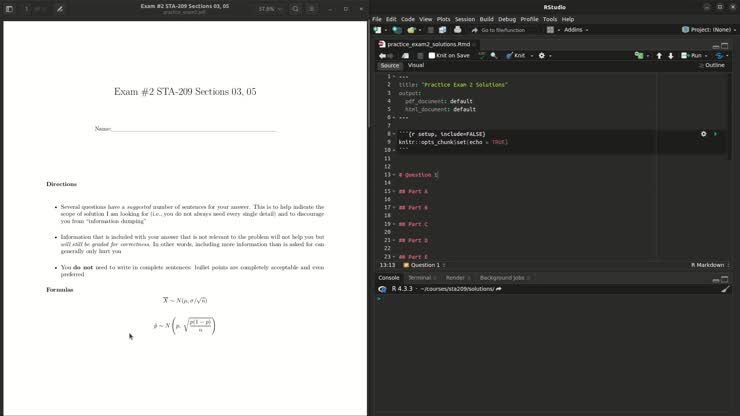Jump to next section down arrow
Image resolution: width=740 pixels, height=416 pixels.
tap(671, 56)
